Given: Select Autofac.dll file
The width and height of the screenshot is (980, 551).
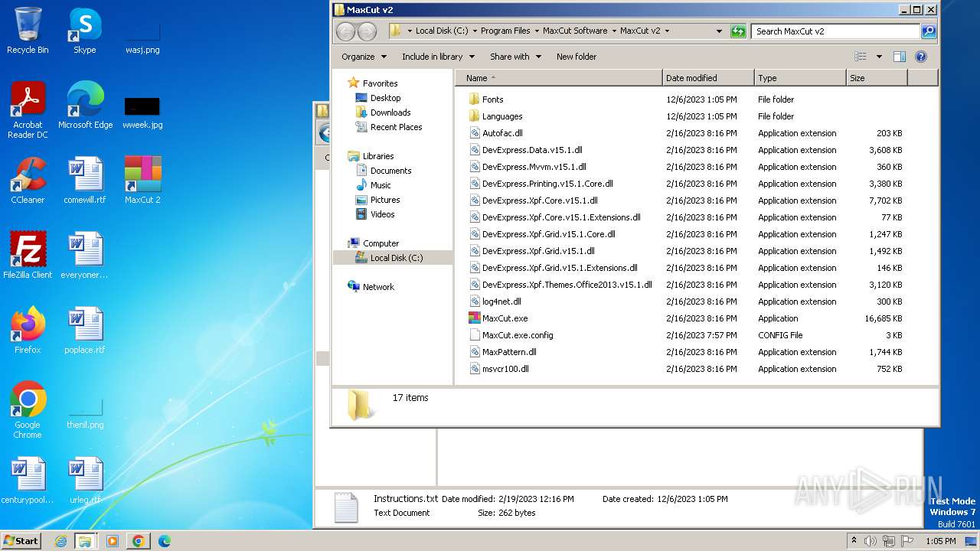Looking at the screenshot, I should tap(502, 133).
